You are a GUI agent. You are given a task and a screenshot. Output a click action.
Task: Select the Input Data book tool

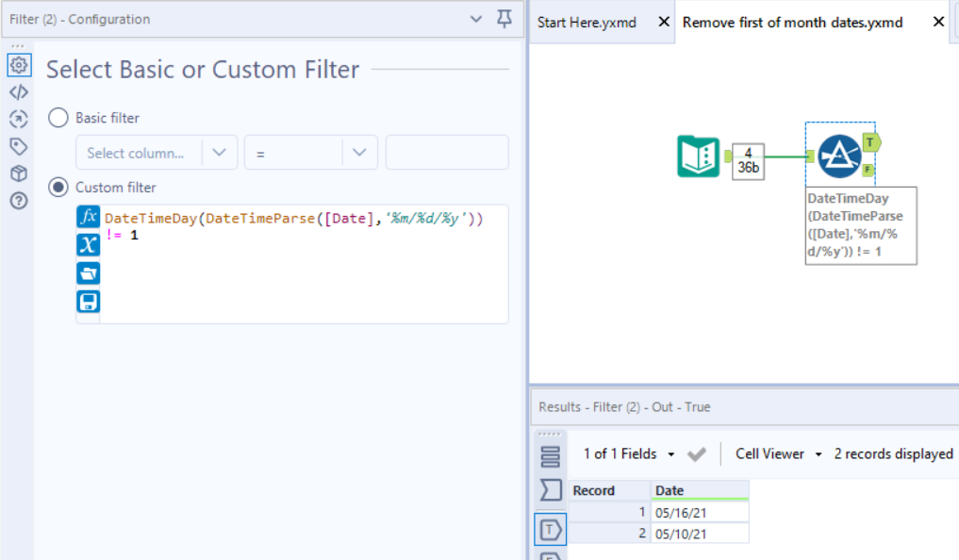[698, 156]
